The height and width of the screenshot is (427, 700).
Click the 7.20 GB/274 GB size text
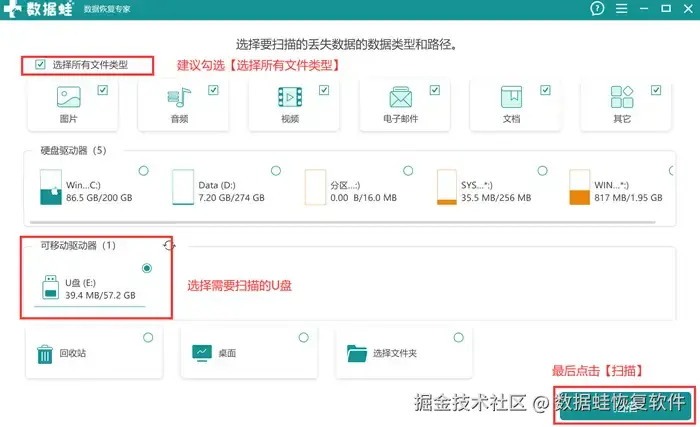(x=231, y=197)
